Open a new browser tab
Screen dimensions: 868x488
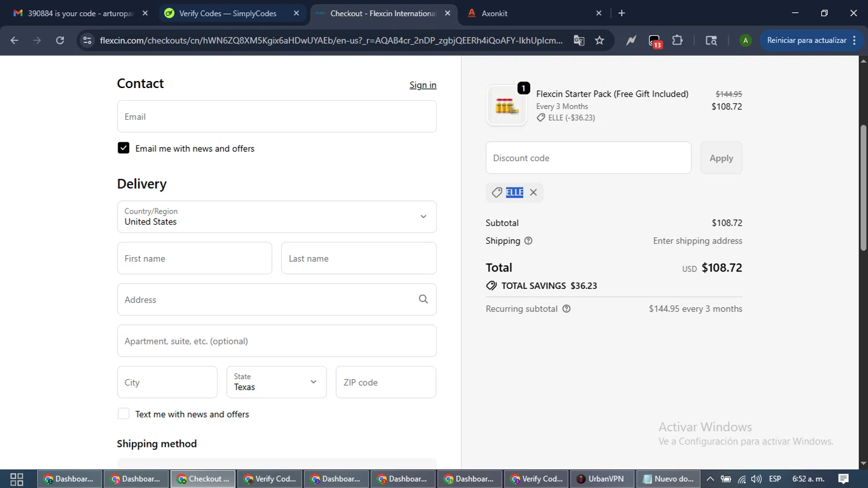point(621,13)
